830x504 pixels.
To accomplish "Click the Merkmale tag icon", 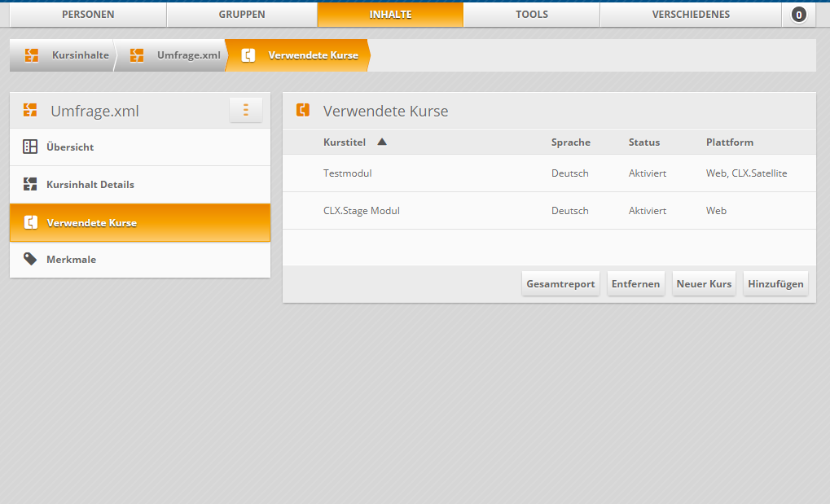I will pyautogui.click(x=30, y=259).
